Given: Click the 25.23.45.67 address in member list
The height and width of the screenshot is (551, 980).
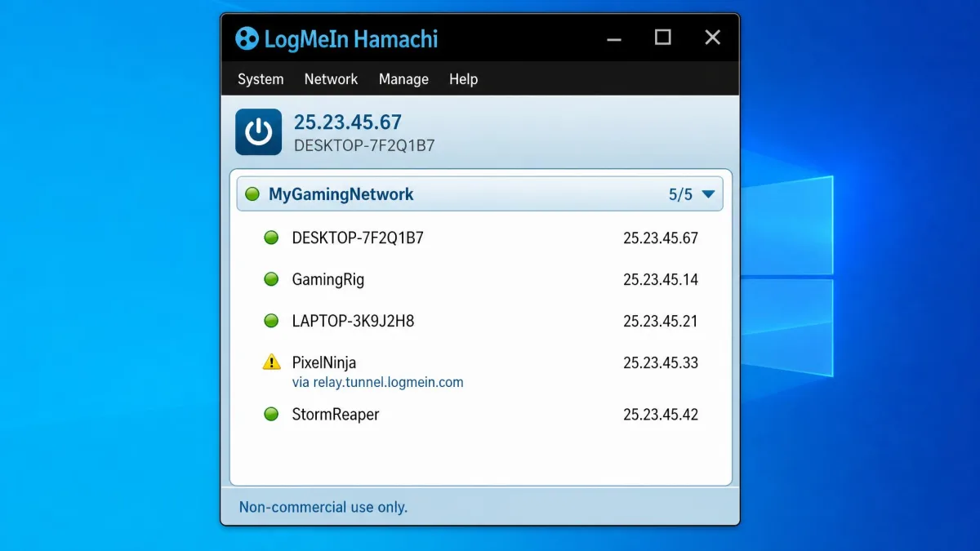Looking at the screenshot, I should [x=661, y=238].
